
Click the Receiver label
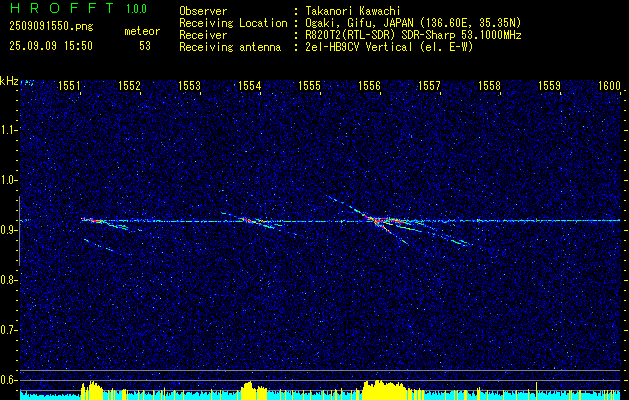click(x=203, y=35)
